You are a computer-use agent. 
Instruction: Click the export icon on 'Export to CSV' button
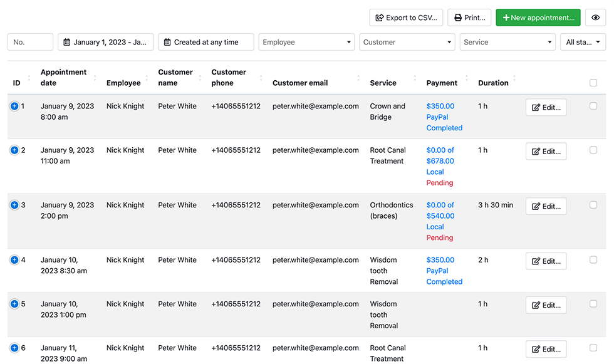[x=379, y=18]
